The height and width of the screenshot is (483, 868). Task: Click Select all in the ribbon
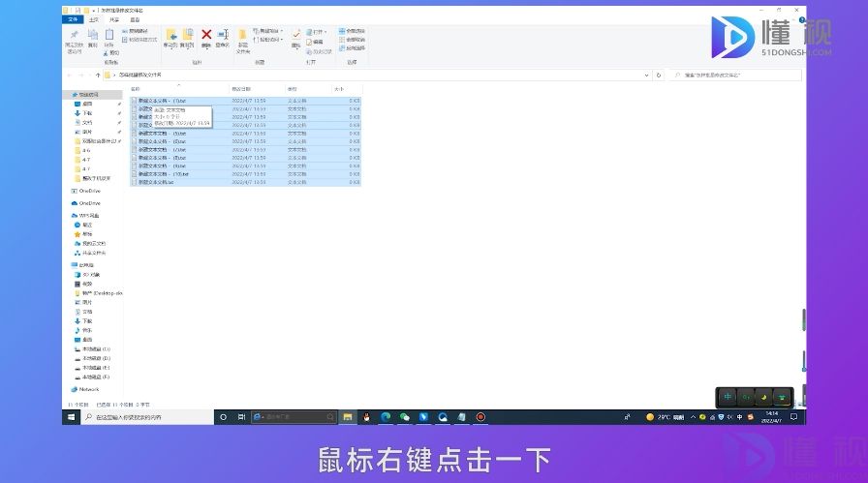[x=352, y=31]
